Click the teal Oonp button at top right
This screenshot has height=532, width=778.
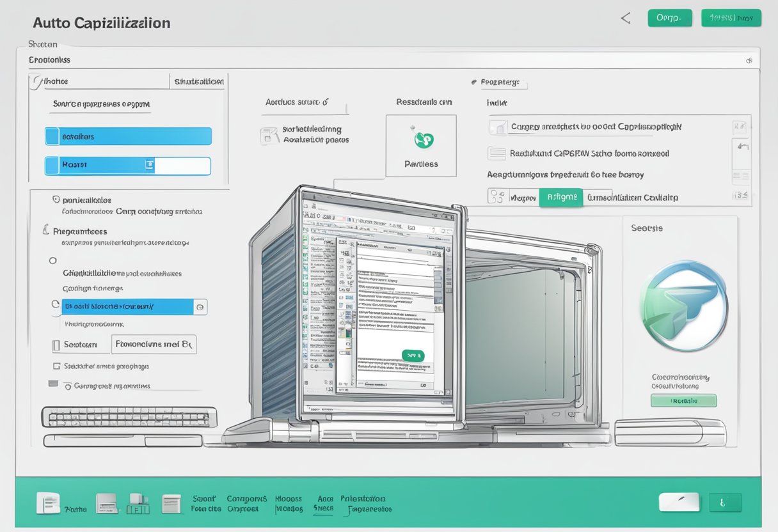[x=670, y=18]
